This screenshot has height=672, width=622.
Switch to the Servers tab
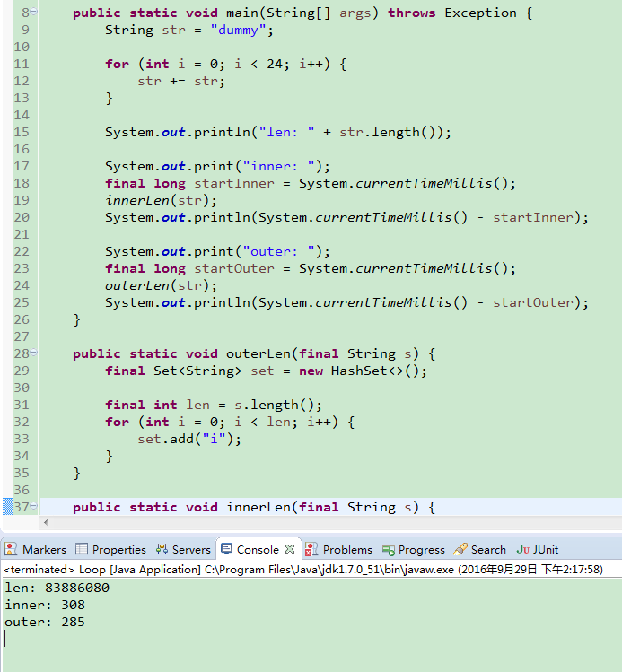183,549
